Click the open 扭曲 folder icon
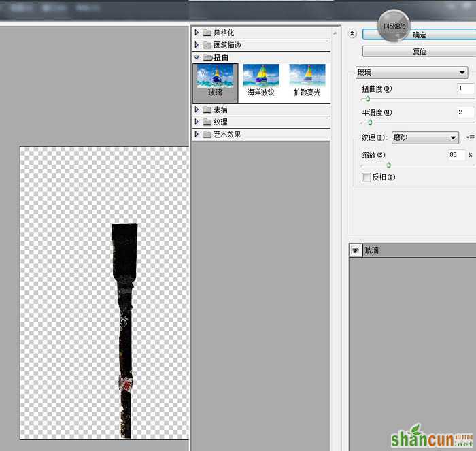476x451 pixels. 207,57
